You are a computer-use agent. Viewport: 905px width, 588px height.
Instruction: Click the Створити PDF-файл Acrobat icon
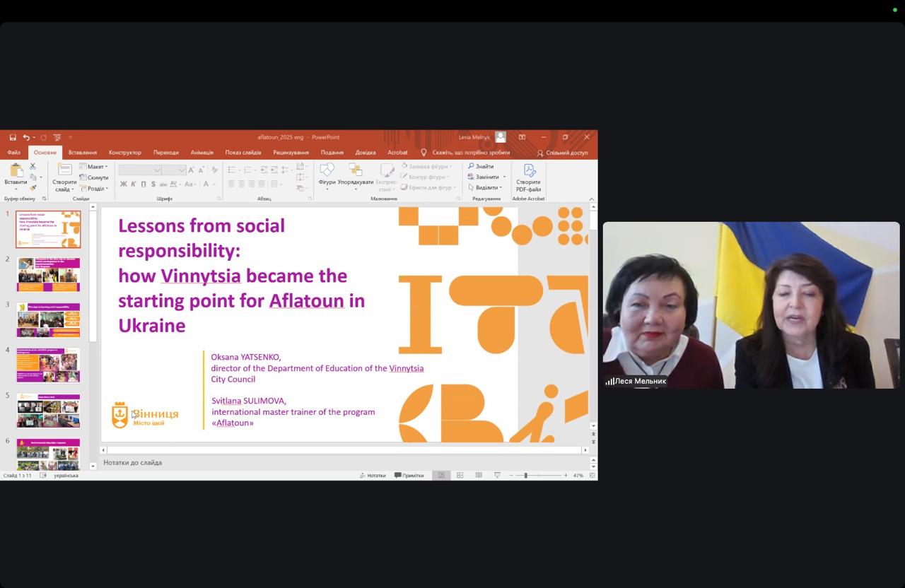coord(529,177)
